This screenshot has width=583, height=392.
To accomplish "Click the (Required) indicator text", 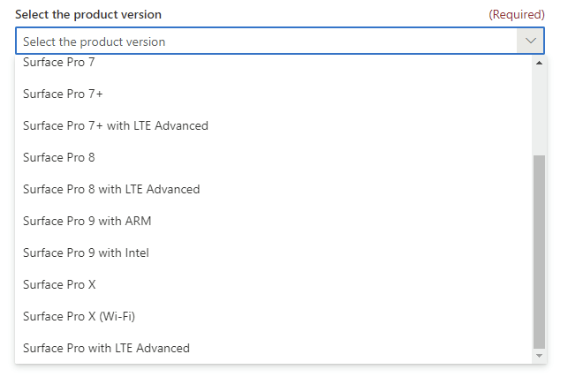I will [x=517, y=14].
